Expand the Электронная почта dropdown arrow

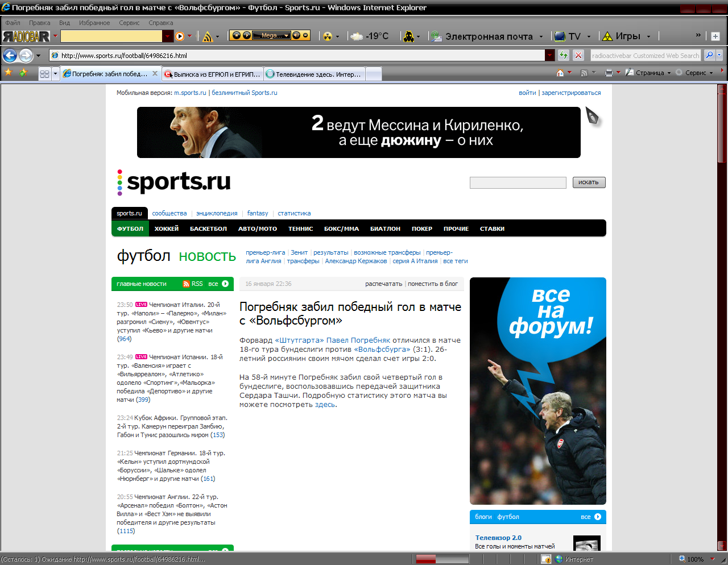(x=541, y=36)
